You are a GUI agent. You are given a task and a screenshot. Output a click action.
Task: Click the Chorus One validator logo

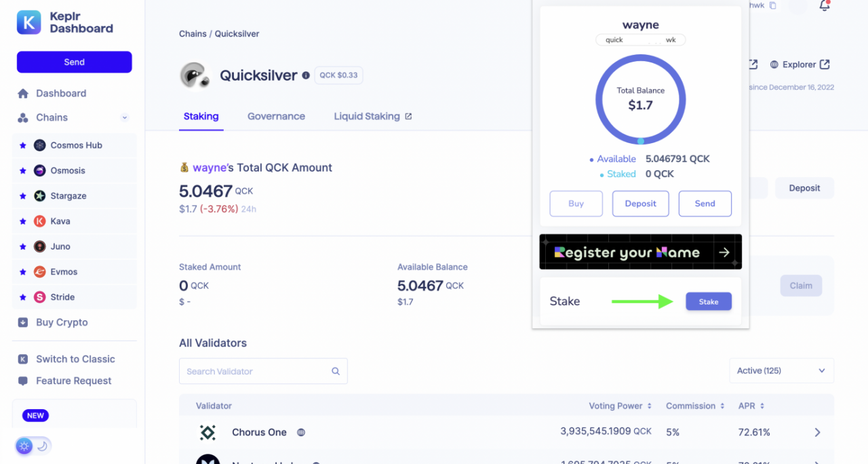coord(208,432)
